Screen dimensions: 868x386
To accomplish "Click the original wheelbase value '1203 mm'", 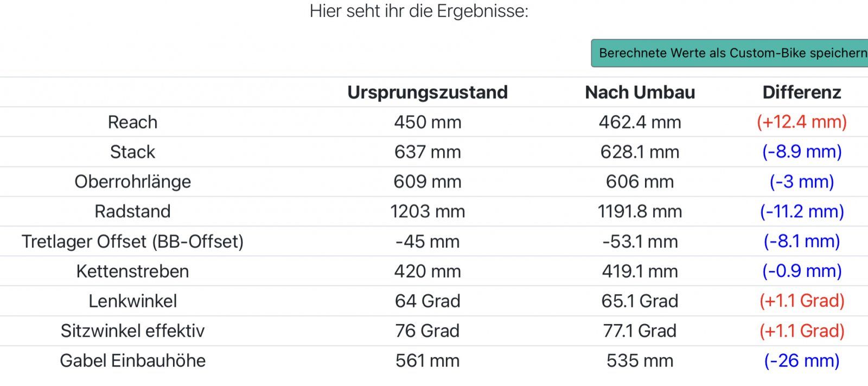I will tap(427, 211).
